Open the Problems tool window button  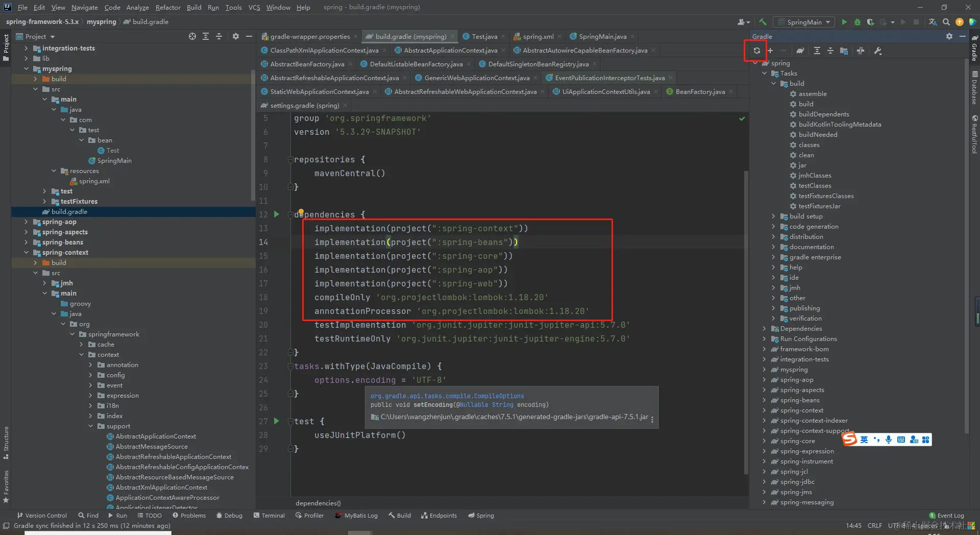point(189,516)
